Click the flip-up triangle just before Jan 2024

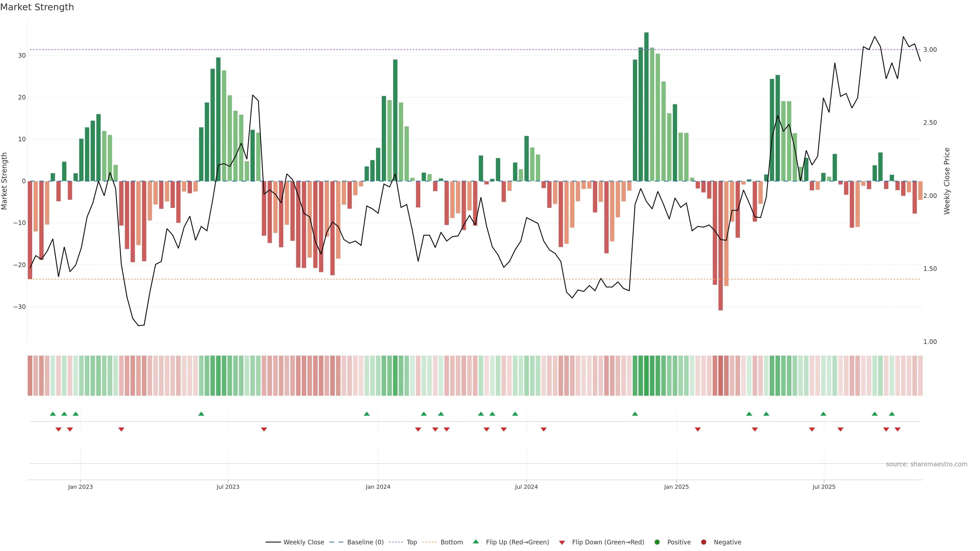point(367,414)
